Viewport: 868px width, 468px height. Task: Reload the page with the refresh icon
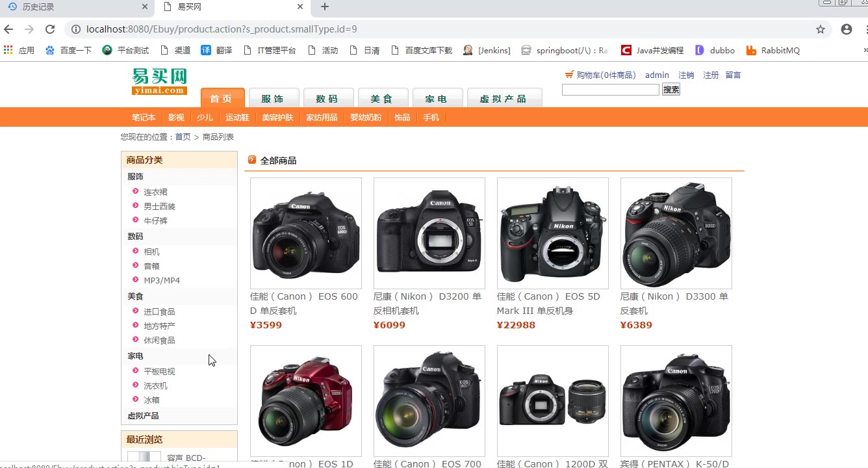[50, 29]
